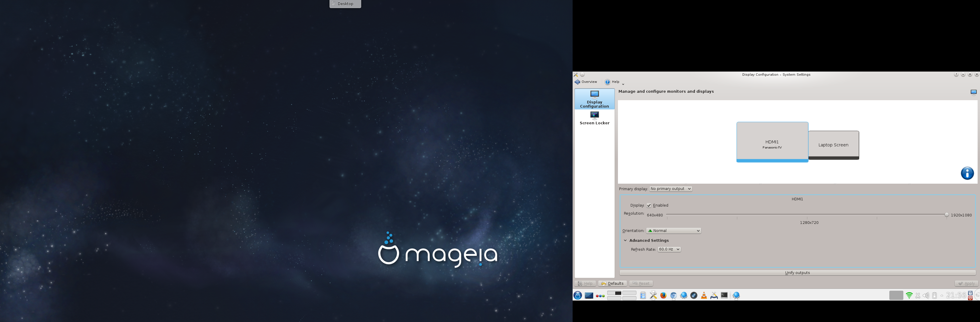Open the Mageia application launcher menu
This screenshot has height=322, width=980.
(x=577, y=295)
